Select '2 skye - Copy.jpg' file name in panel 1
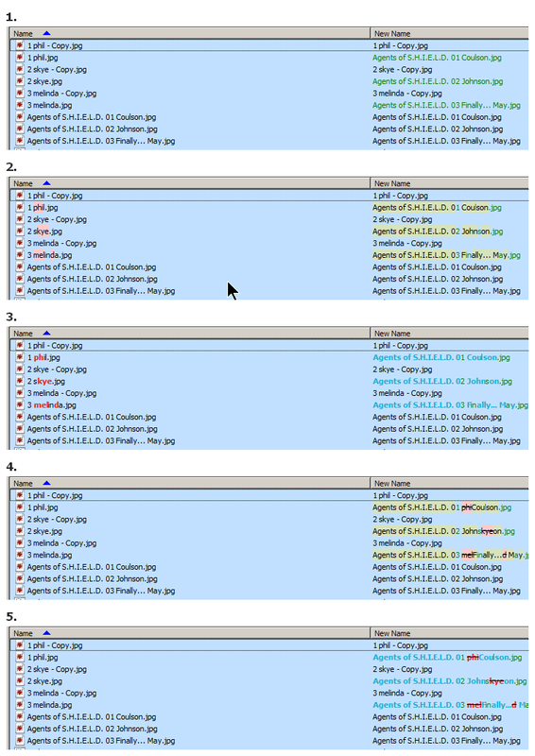Image resolution: width=535 pixels, height=756 pixels. click(57, 69)
